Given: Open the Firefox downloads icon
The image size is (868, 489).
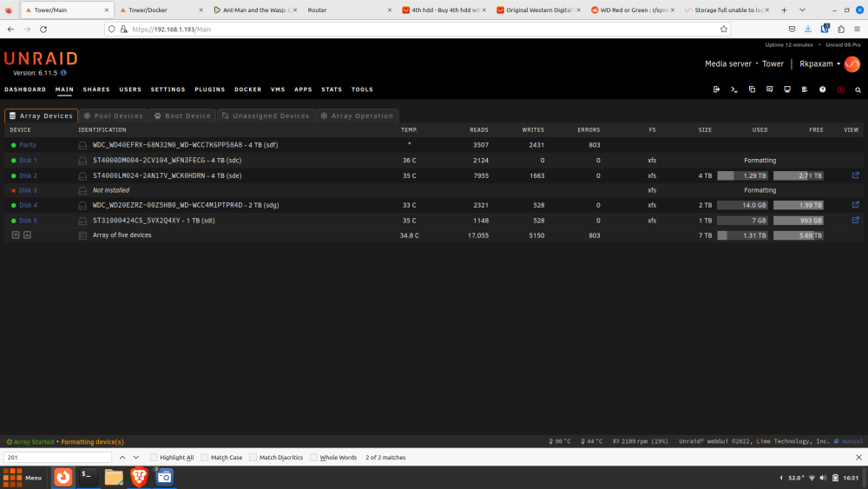Looking at the screenshot, I should coord(808,30).
